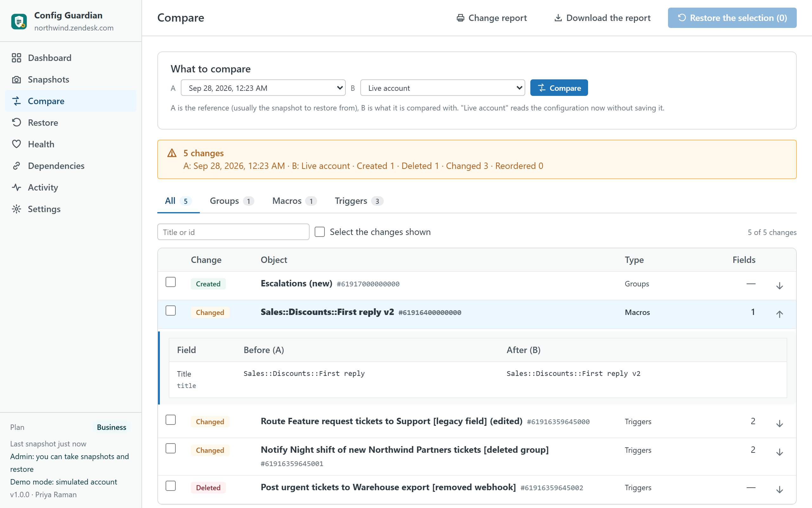This screenshot has width=812, height=508.
Task: Click northwind.zendesk.com account name
Action: tap(74, 28)
